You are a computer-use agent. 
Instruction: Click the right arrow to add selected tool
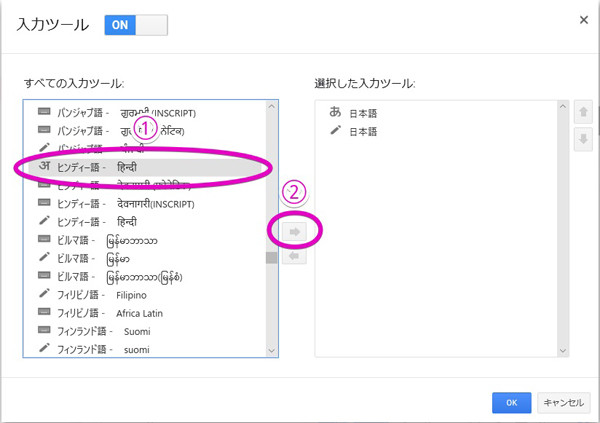pyautogui.click(x=295, y=231)
